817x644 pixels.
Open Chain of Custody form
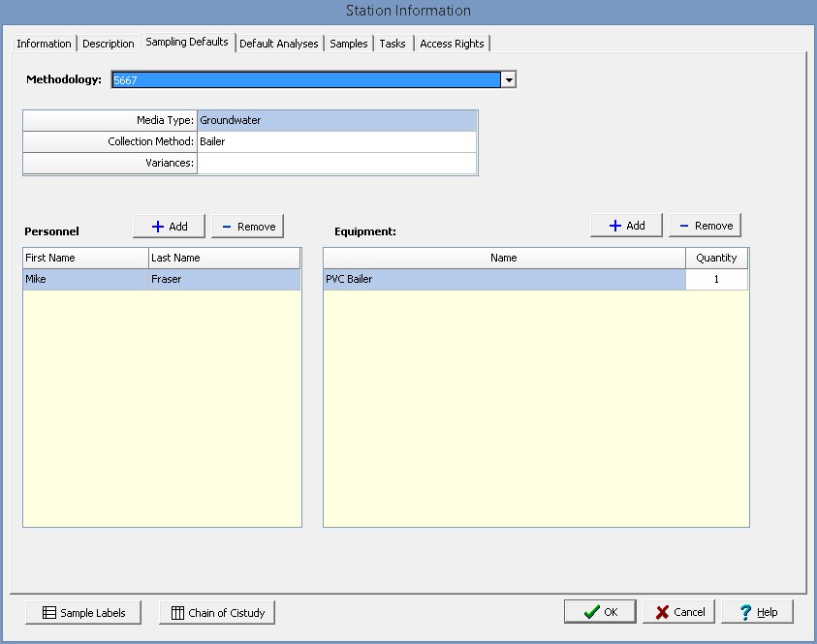pyautogui.click(x=218, y=613)
